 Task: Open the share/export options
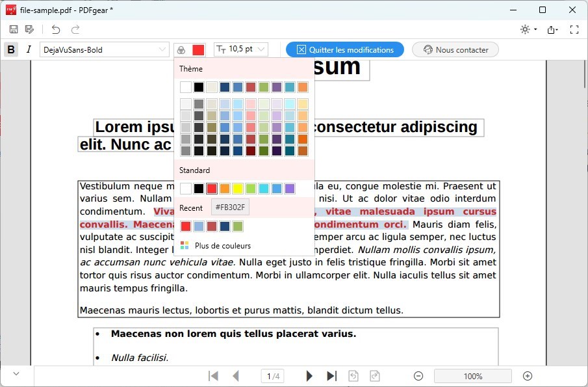coord(552,29)
